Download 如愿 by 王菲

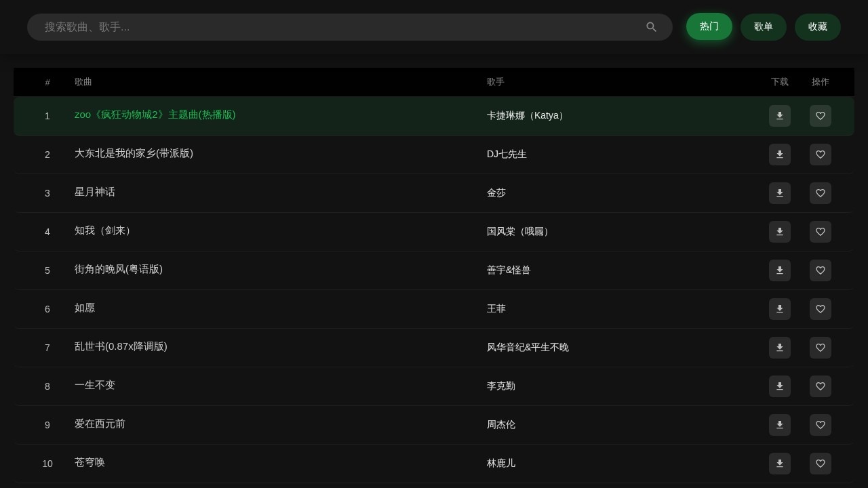[780, 309]
